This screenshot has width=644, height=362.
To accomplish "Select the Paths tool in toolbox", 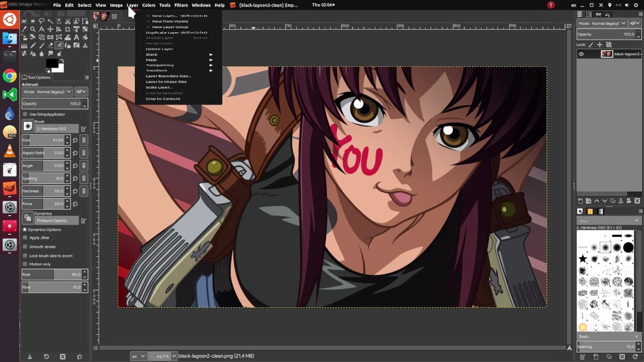I will click(85, 21).
